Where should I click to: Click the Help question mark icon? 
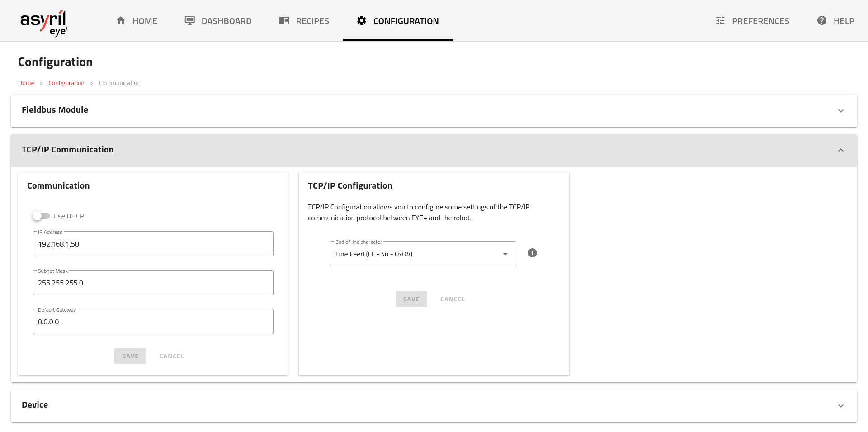click(821, 21)
